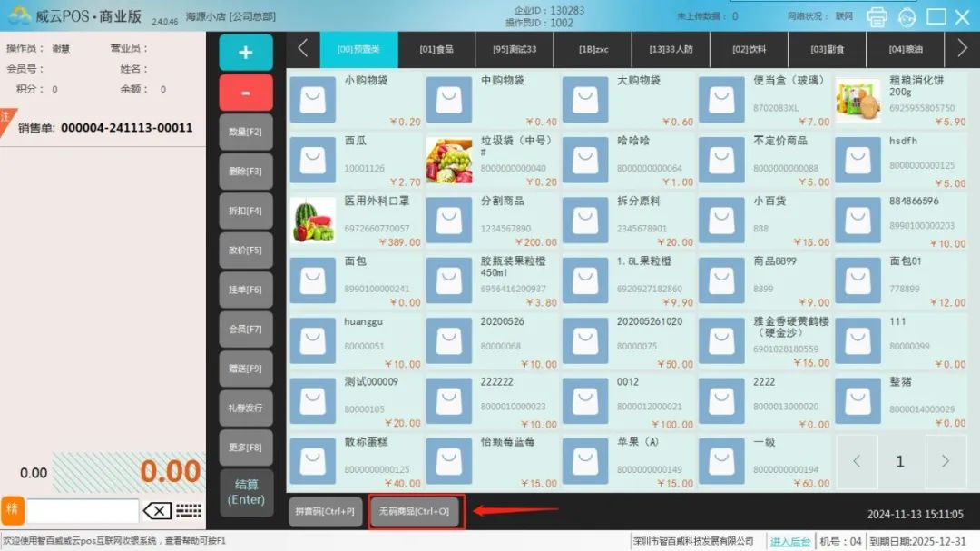Select the 胶瓶装果粒橙 450ml product icon
This screenshot has height=551, width=980.
[449, 280]
